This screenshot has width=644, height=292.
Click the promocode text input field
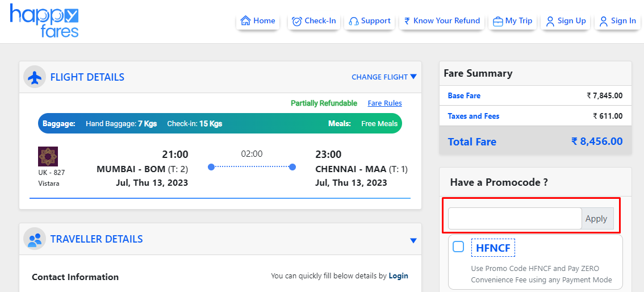[515, 219]
